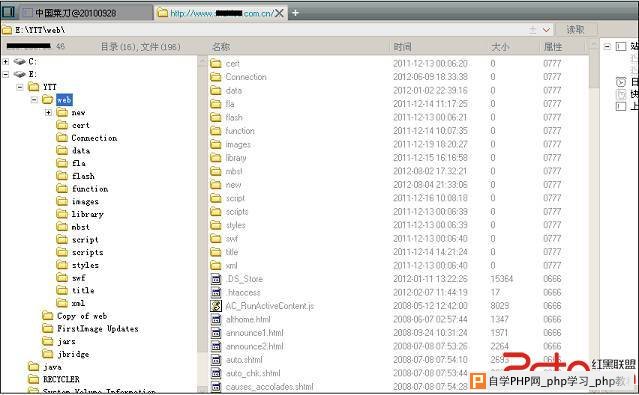
Task: Click the .htaccess file icon
Action: (216, 292)
